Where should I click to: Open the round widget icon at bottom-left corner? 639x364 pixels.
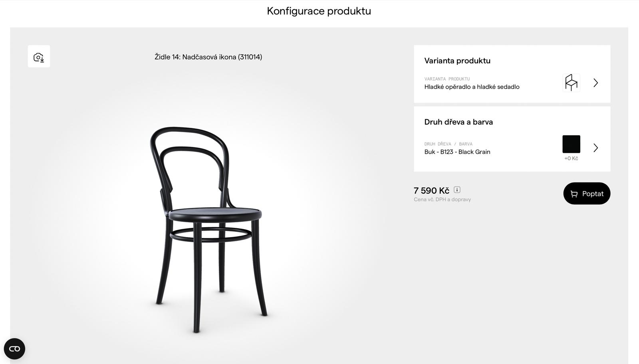point(14,349)
